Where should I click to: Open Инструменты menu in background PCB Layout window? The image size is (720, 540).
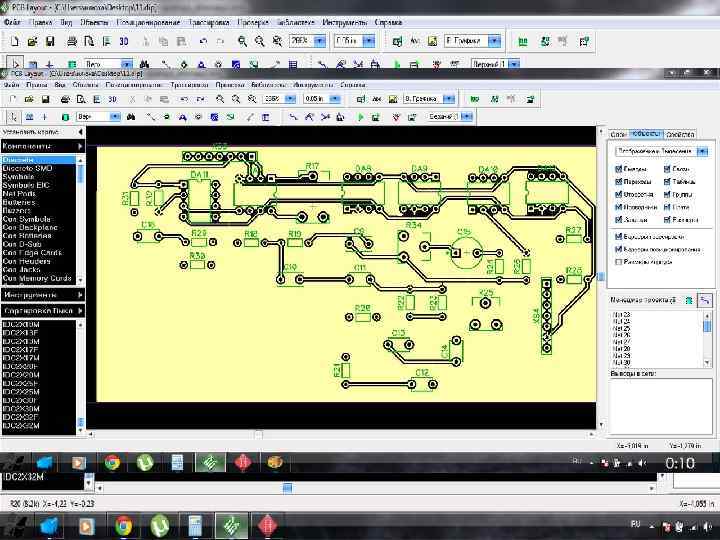click(344, 22)
